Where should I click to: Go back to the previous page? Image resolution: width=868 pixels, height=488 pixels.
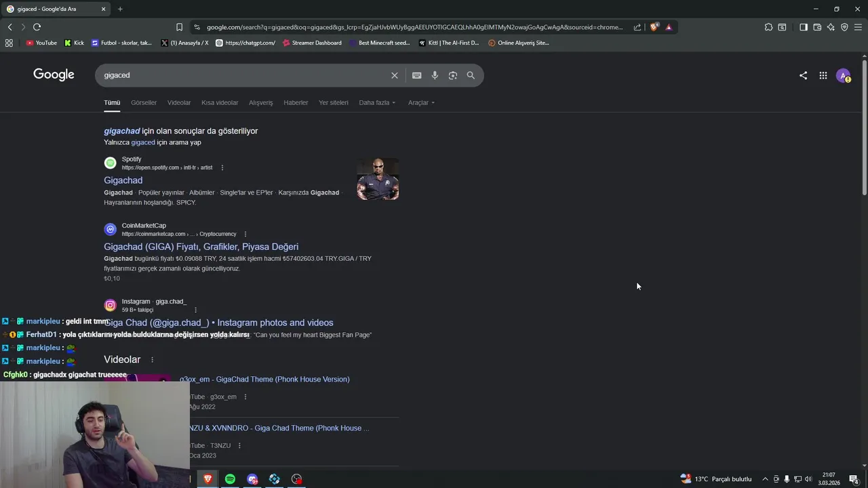click(9, 27)
